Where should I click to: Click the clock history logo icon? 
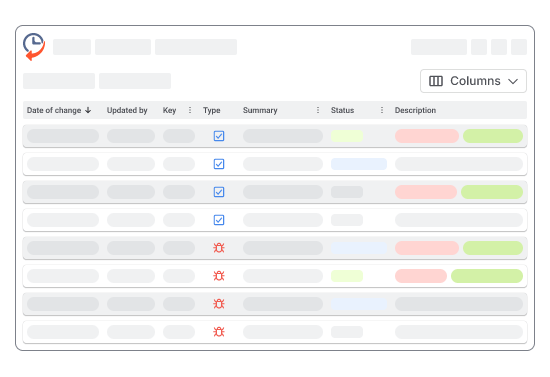34,47
